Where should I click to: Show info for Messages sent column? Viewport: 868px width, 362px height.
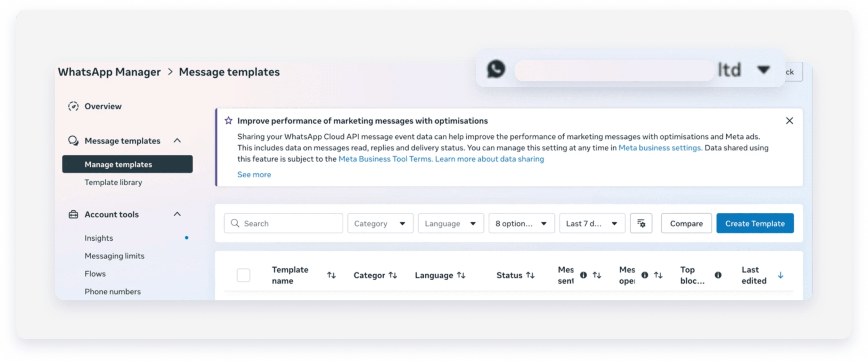(583, 275)
